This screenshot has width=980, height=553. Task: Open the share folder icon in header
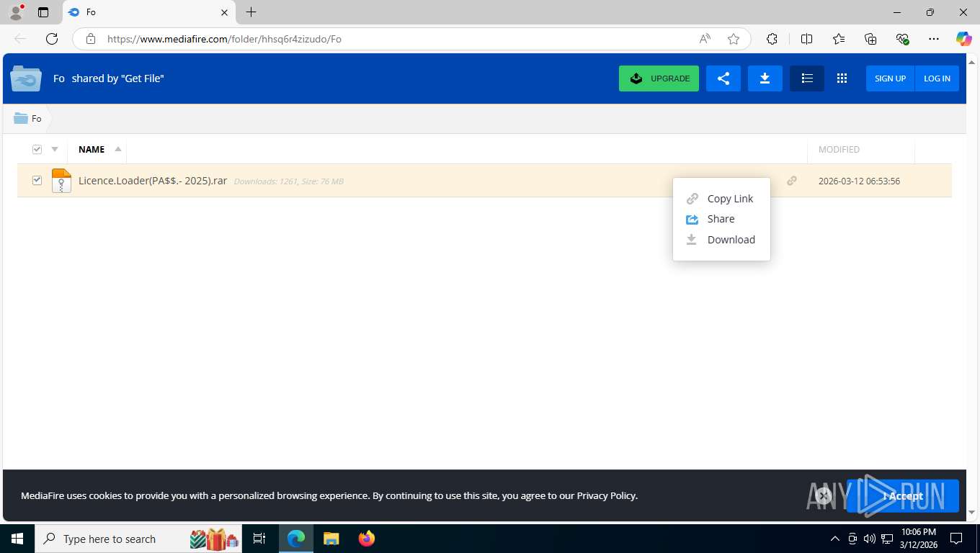click(723, 78)
